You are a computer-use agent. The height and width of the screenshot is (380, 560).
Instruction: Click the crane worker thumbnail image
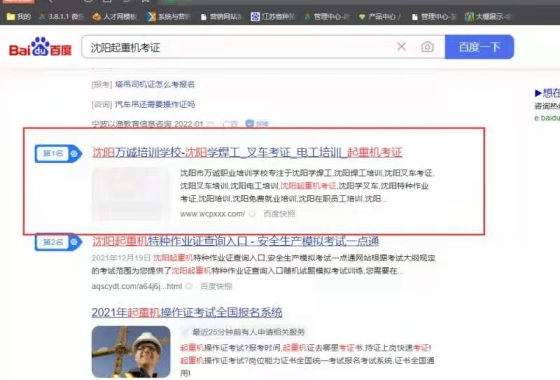tap(131, 352)
